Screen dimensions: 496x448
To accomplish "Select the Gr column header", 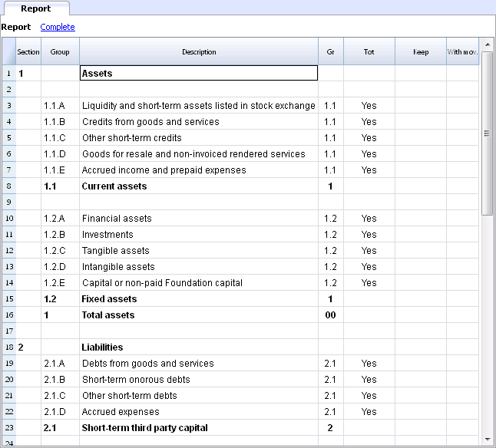I will tap(331, 51).
